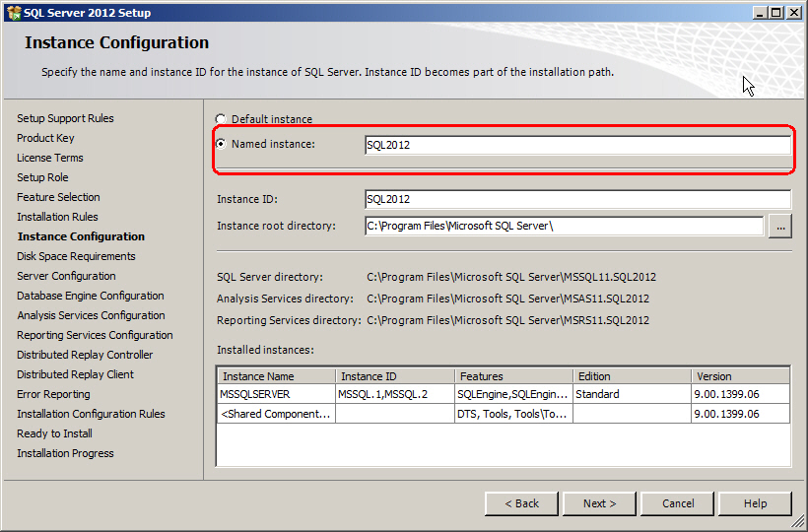Open Help for instance configuration
This screenshot has width=808, height=532.
click(x=755, y=503)
